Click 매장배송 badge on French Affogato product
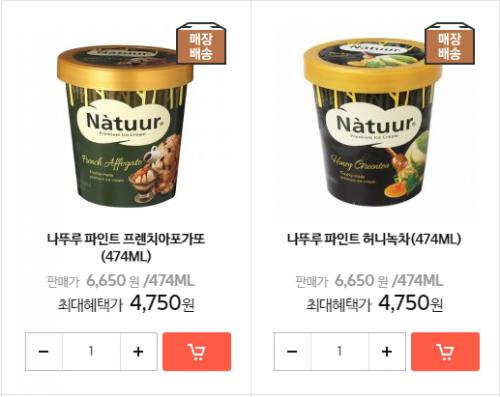Screen dimensions: 500x397 (x=201, y=44)
